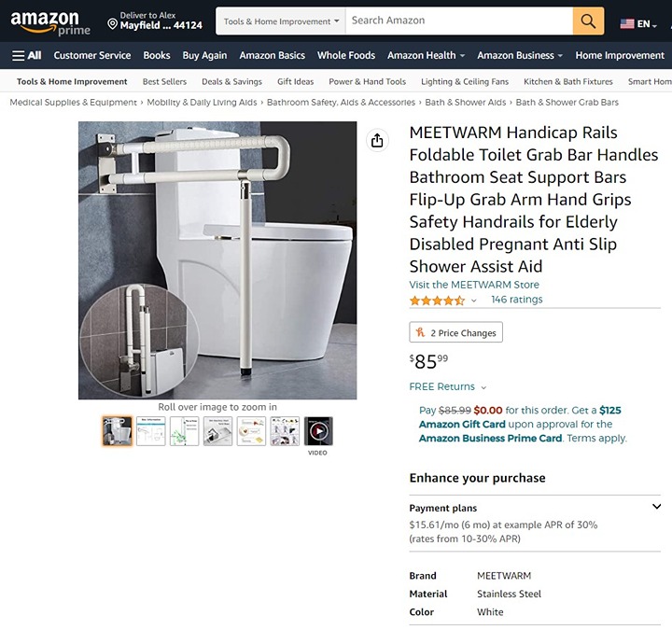
Task: Open the search department dropdown
Action: [281, 21]
